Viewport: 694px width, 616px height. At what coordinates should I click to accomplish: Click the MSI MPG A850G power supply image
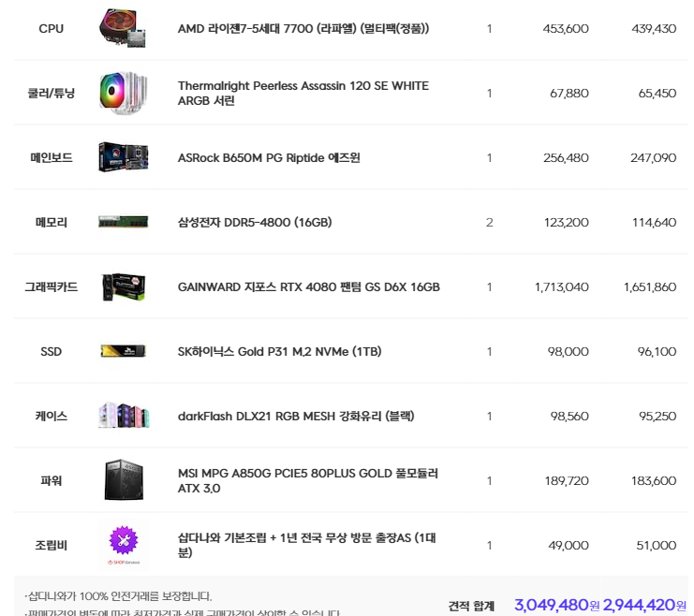point(124,480)
